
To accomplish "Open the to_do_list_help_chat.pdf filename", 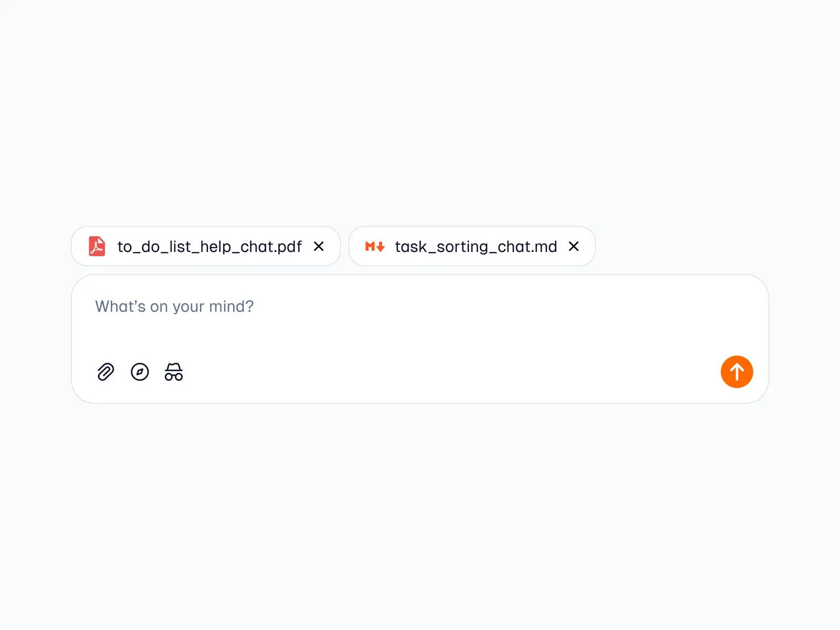I will [209, 246].
